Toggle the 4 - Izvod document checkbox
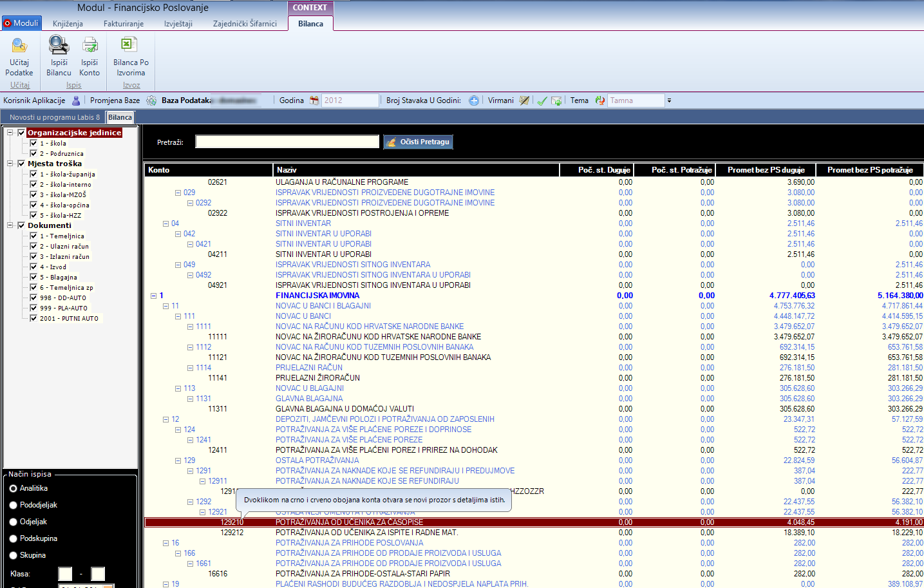924x588 pixels. (x=33, y=267)
